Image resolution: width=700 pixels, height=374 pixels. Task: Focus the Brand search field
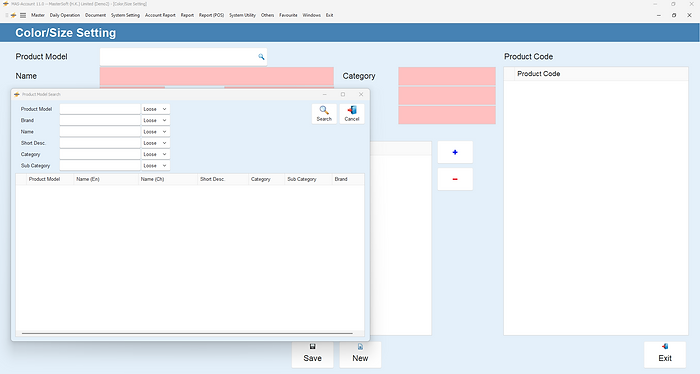click(100, 121)
